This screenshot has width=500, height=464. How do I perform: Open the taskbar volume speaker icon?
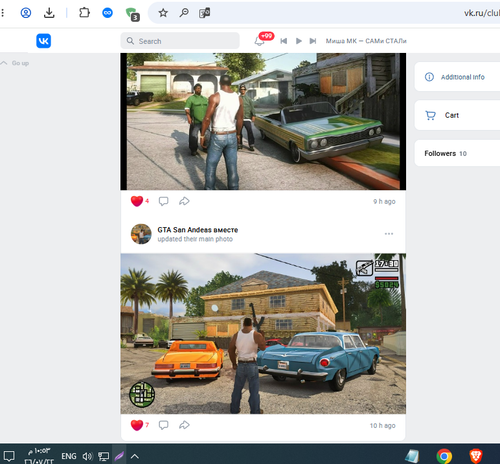coord(87,456)
